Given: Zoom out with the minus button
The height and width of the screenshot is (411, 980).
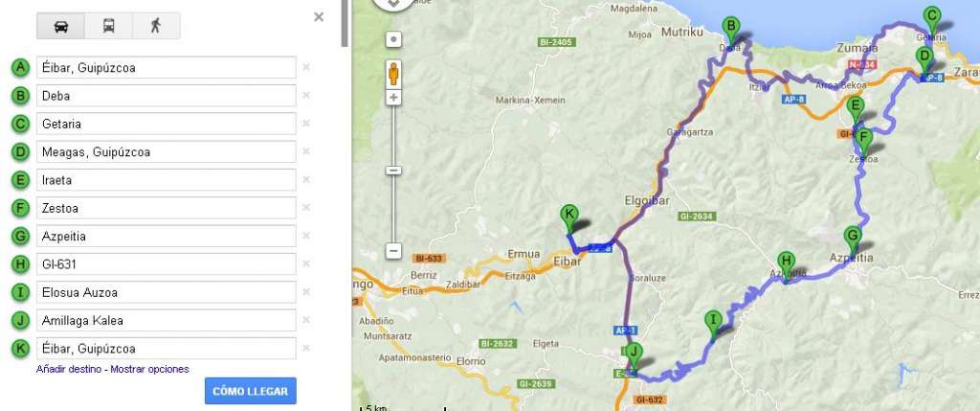Looking at the screenshot, I should [393, 251].
